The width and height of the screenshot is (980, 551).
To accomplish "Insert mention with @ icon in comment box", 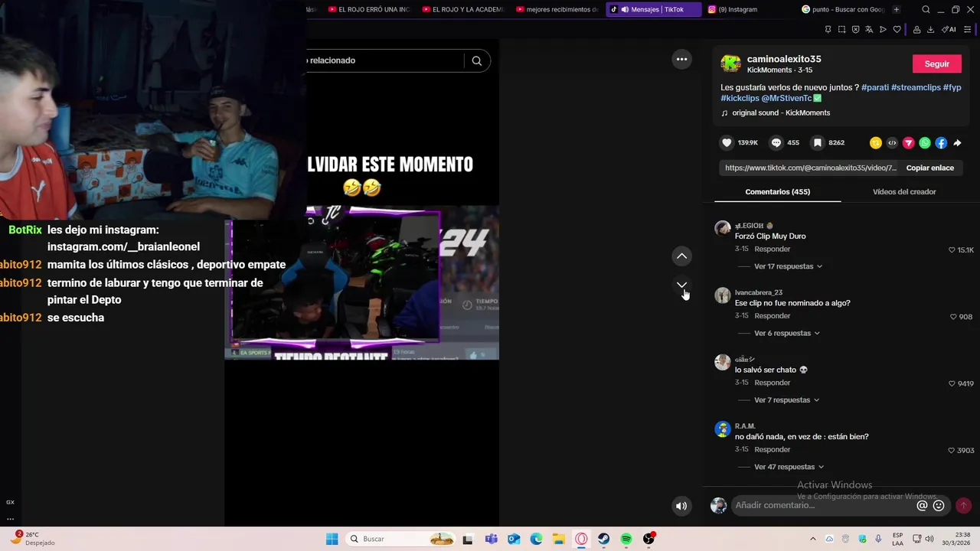I will point(923,505).
